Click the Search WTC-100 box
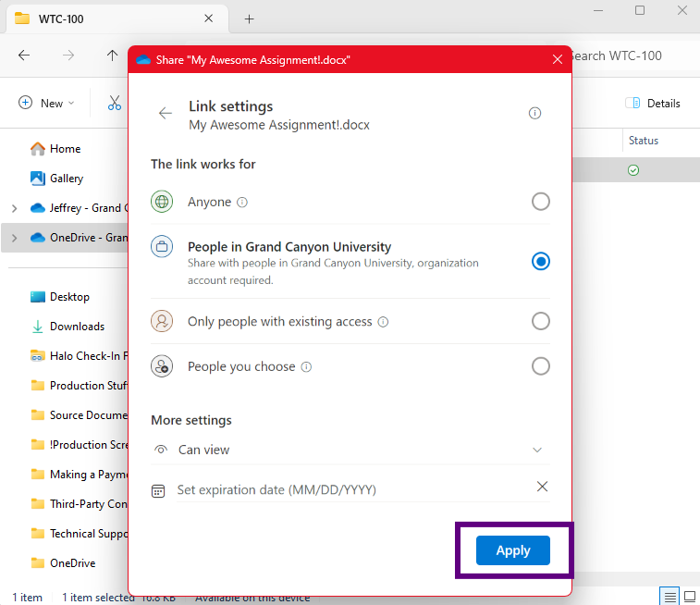Image resolution: width=700 pixels, height=605 pixels. coord(635,56)
